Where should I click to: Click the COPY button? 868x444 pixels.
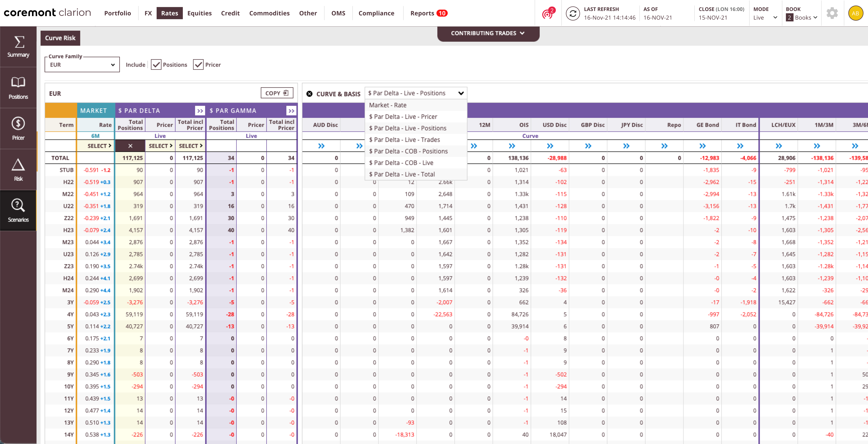click(277, 93)
